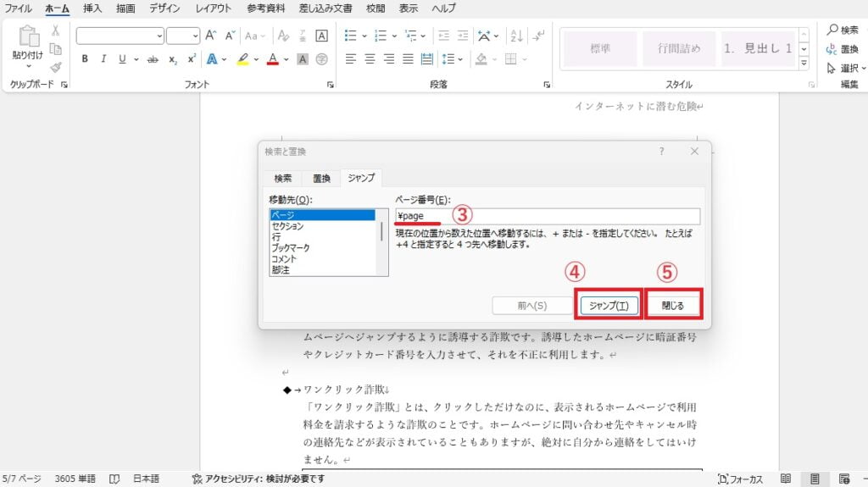868x487 pixels.
Task: Apply superscript formatting
Action: pyautogui.click(x=192, y=58)
